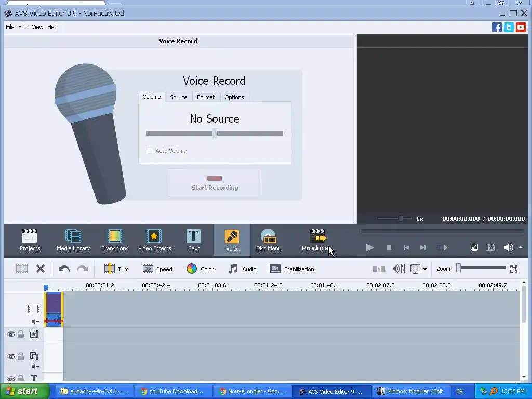This screenshot has height=399, width=532.
Task: Stop the preview playback
Action: 389,248
